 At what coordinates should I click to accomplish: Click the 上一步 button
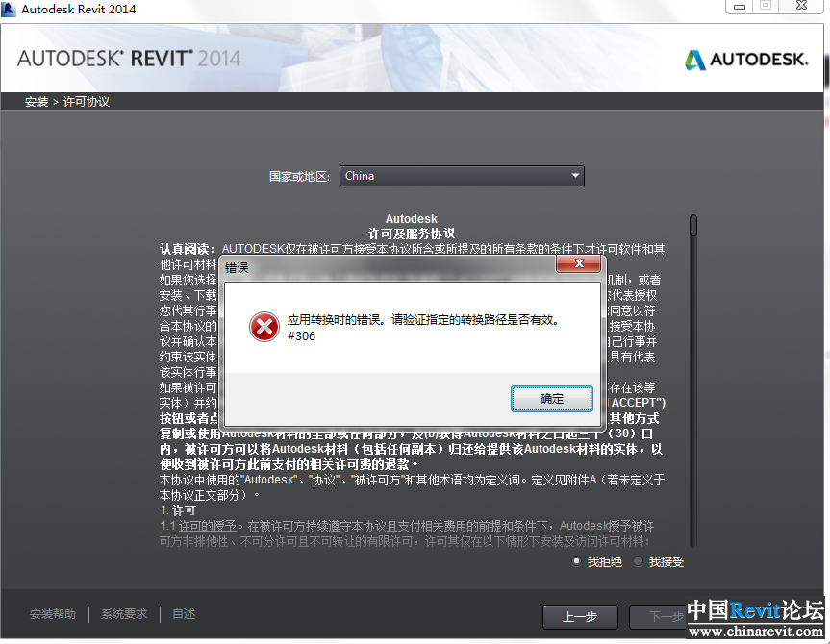(x=580, y=616)
